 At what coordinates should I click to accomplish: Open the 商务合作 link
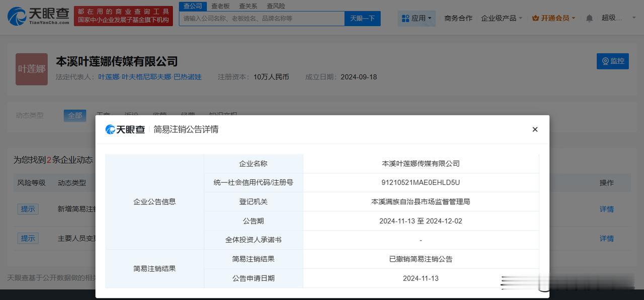[x=458, y=18]
